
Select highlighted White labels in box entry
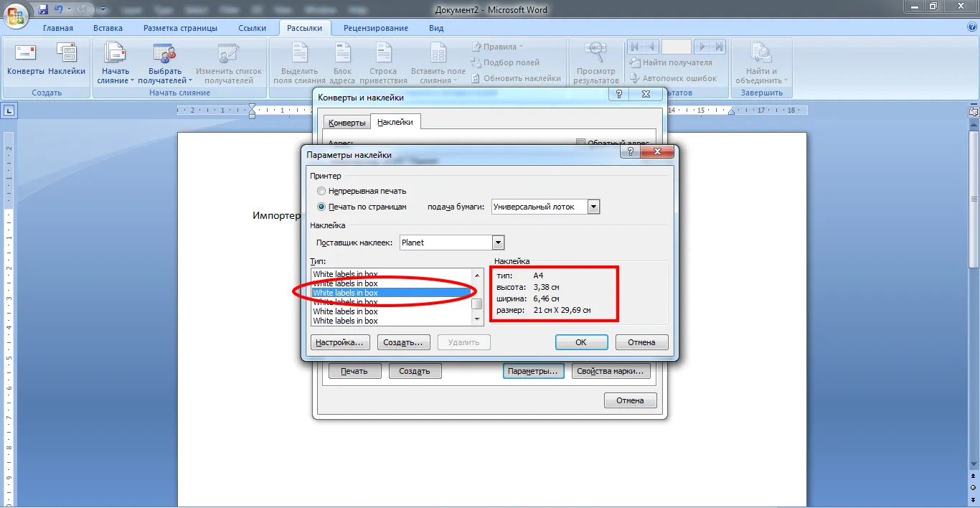pyautogui.click(x=391, y=293)
